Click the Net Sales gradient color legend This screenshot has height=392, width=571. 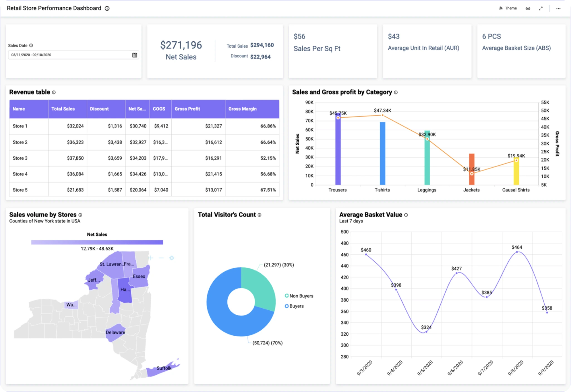pyautogui.click(x=97, y=242)
